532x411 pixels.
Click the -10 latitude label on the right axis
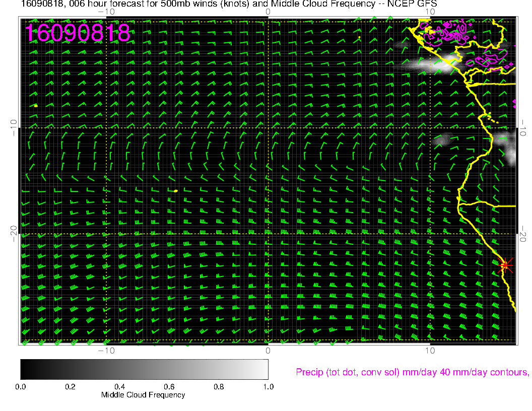[523, 127]
